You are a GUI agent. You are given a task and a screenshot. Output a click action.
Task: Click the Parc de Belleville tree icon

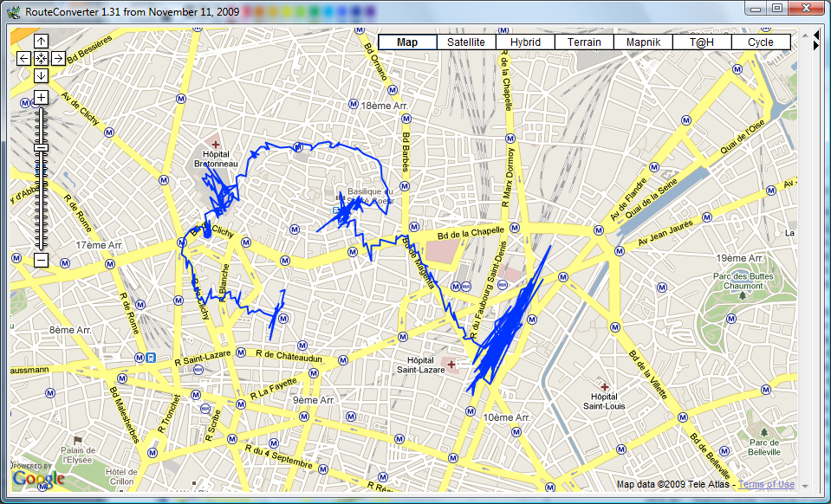tap(764, 432)
